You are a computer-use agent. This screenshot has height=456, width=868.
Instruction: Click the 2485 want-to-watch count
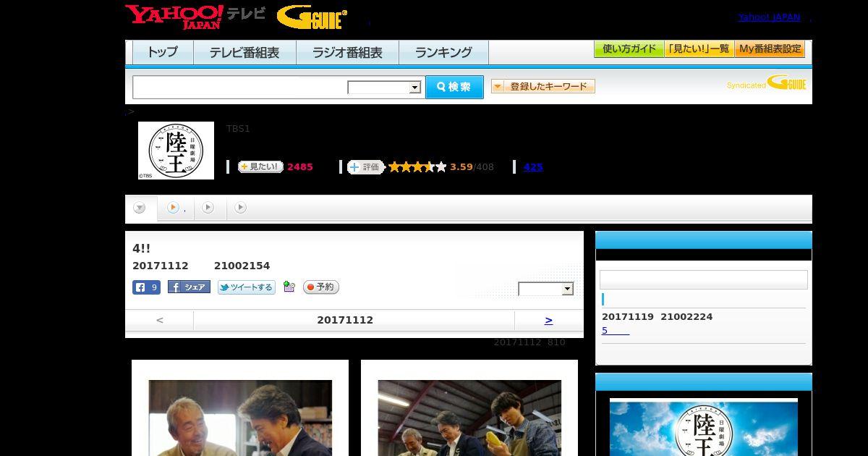click(300, 167)
